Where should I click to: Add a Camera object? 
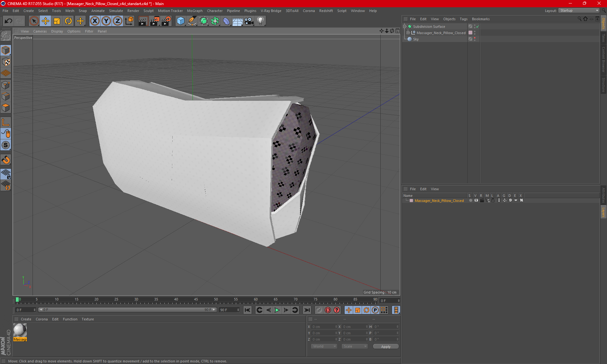249,21
